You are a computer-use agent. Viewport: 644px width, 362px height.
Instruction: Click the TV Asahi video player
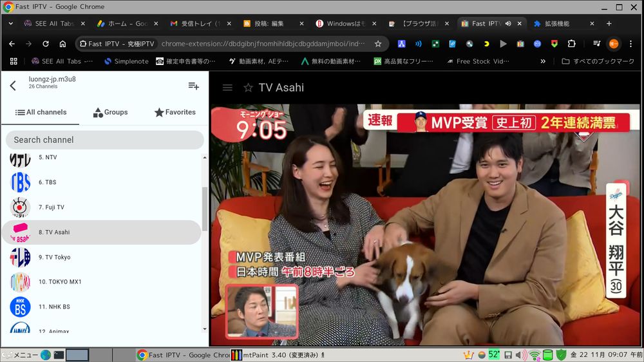pyautogui.click(x=424, y=225)
